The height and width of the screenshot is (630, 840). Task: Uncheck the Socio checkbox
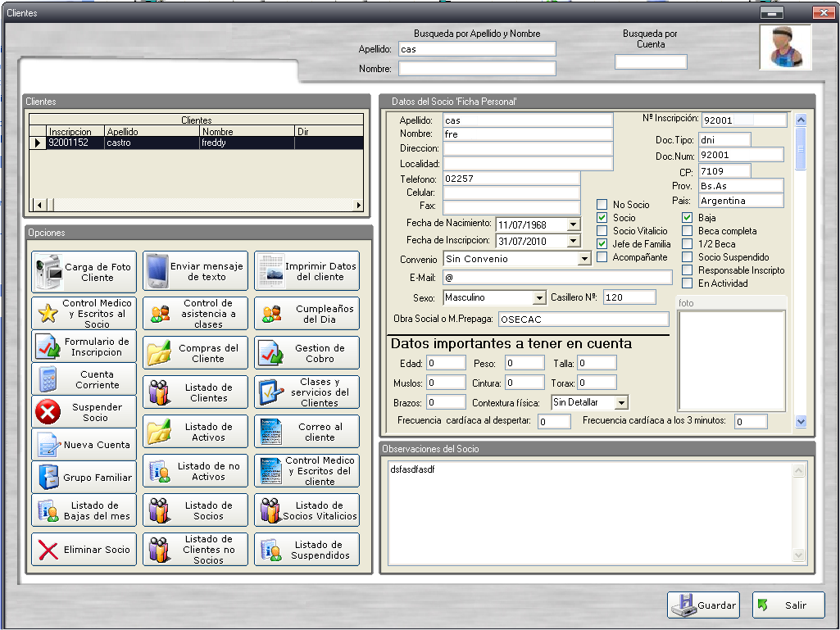[x=602, y=217]
